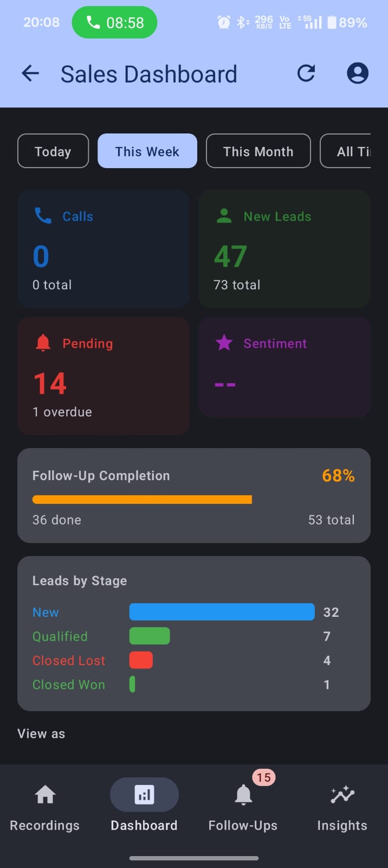The image size is (388, 868).
Task: Open the View as selector
Action: pyautogui.click(x=41, y=733)
